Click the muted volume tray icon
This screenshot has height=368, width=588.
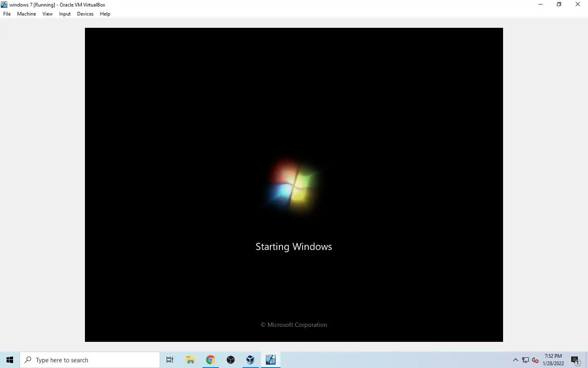click(535, 360)
